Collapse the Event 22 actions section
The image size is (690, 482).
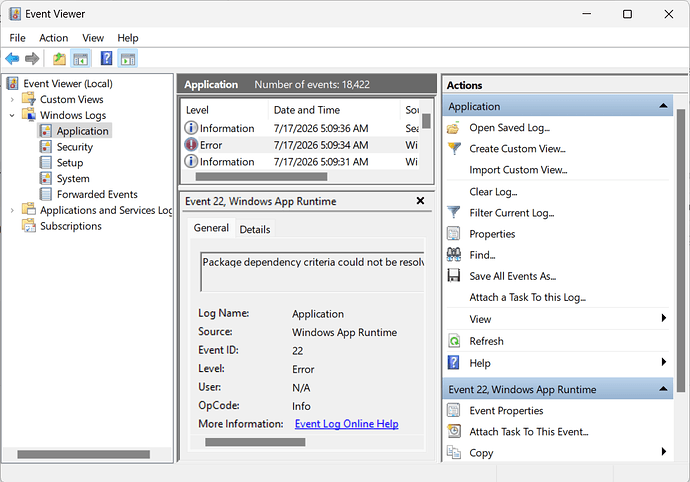click(663, 389)
